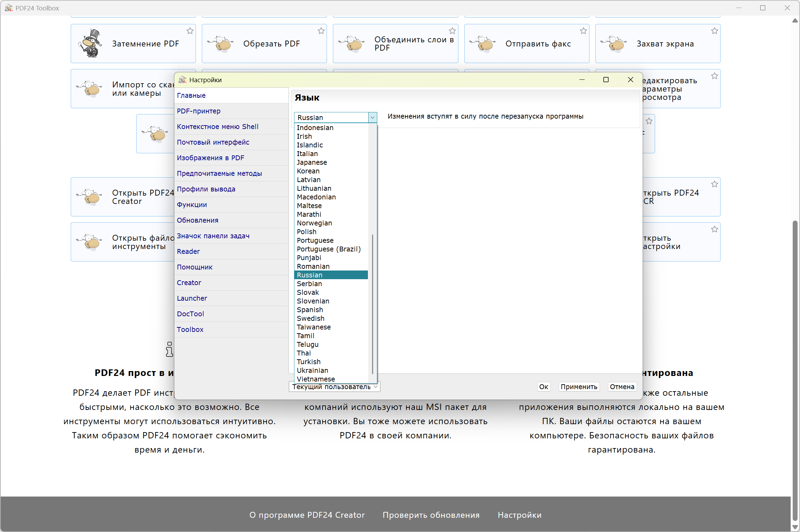Open the Помощник settings section
800x532 pixels.
click(x=232, y=267)
